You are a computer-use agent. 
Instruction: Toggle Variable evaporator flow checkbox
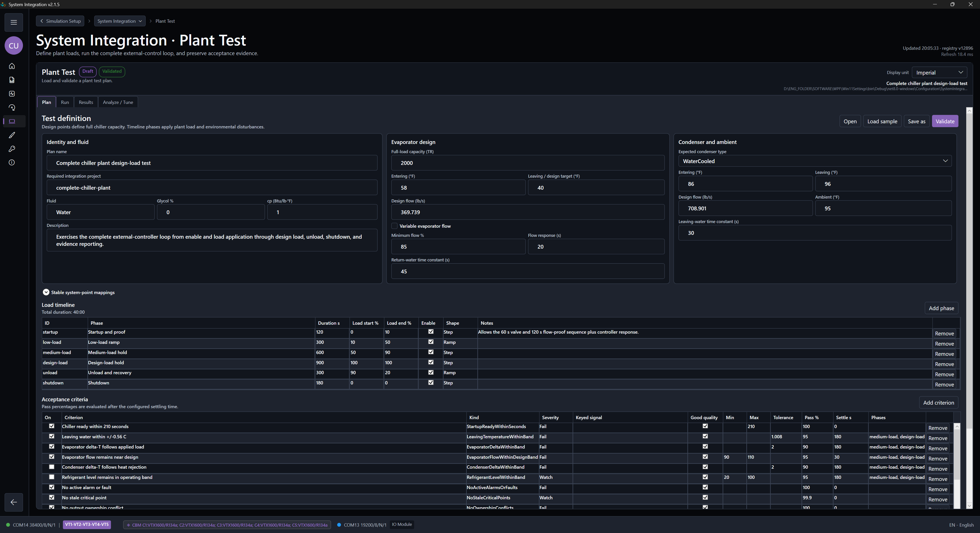click(395, 226)
